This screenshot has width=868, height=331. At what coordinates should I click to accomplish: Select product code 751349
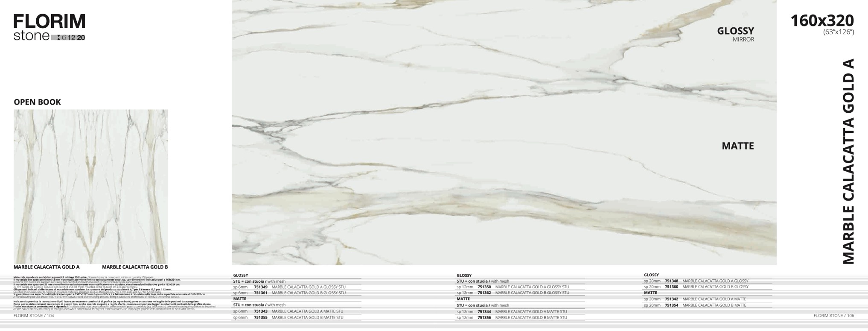(260, 287)
